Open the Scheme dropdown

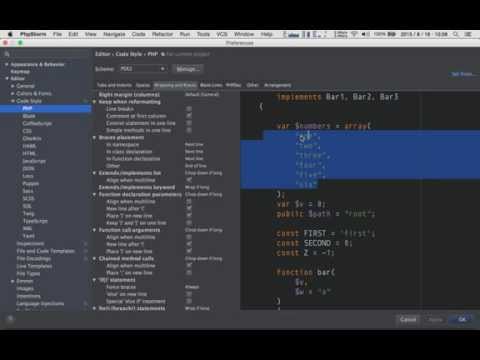coord(142,69)
